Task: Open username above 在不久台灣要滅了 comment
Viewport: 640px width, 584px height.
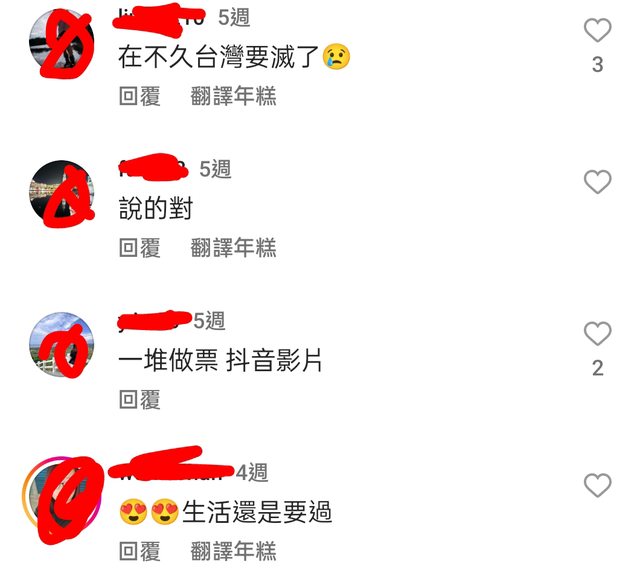Action: click(x=160, y=18)
